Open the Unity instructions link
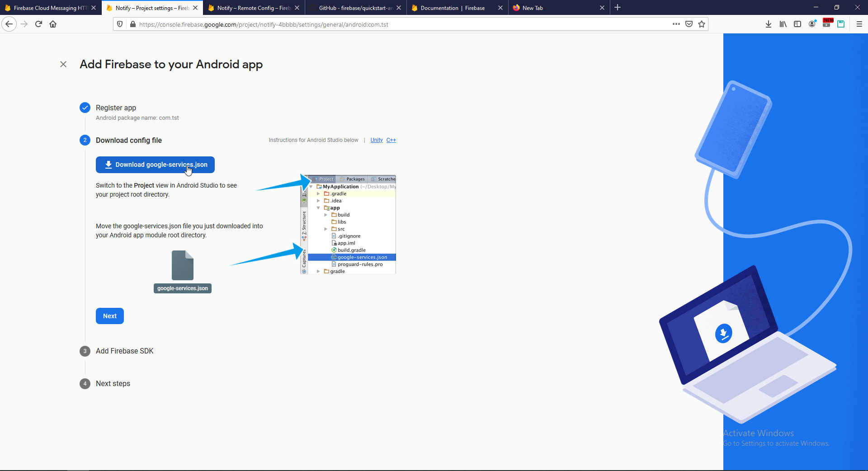 pos(377,140)
